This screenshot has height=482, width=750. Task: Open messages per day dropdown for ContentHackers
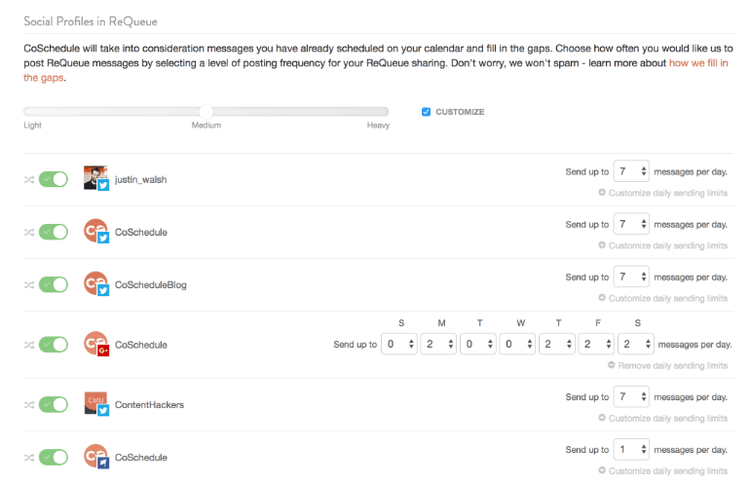(x=631, y=397)
